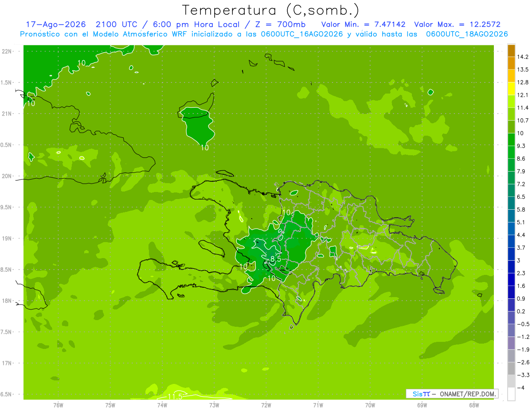Click the '73W' longitude axis label
This screenshot has width=532, height=411.
click(x=214, y=405)
